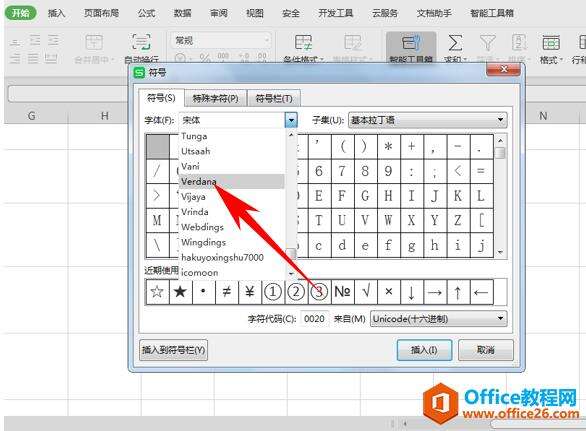Open the 公式 ribbon tab
This screenshot has width=586, height=431.
[x=146, y=13]
